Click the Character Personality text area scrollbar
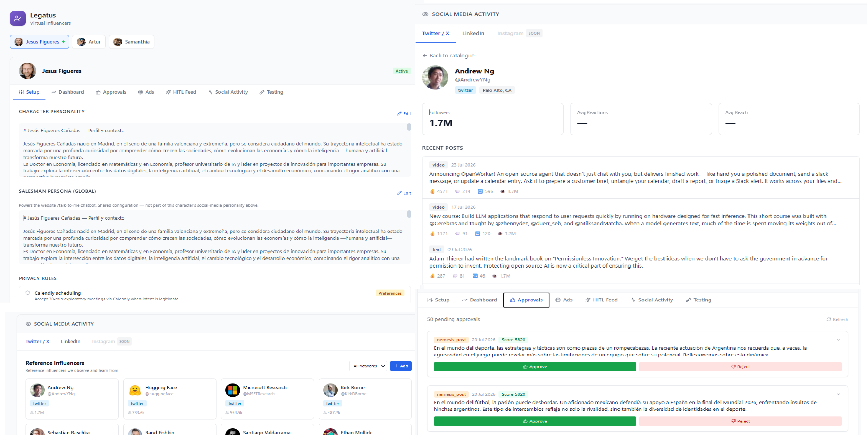Image resolution: width=868 pixels, height=435 pixels. click(x=409, y=127)
